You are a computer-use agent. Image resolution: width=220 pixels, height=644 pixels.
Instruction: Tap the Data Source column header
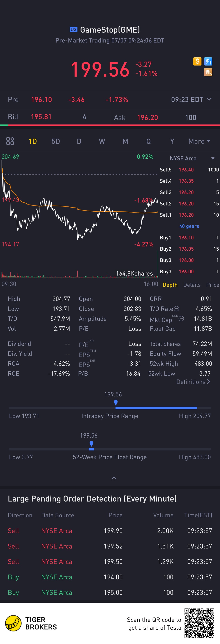[58, 515]
